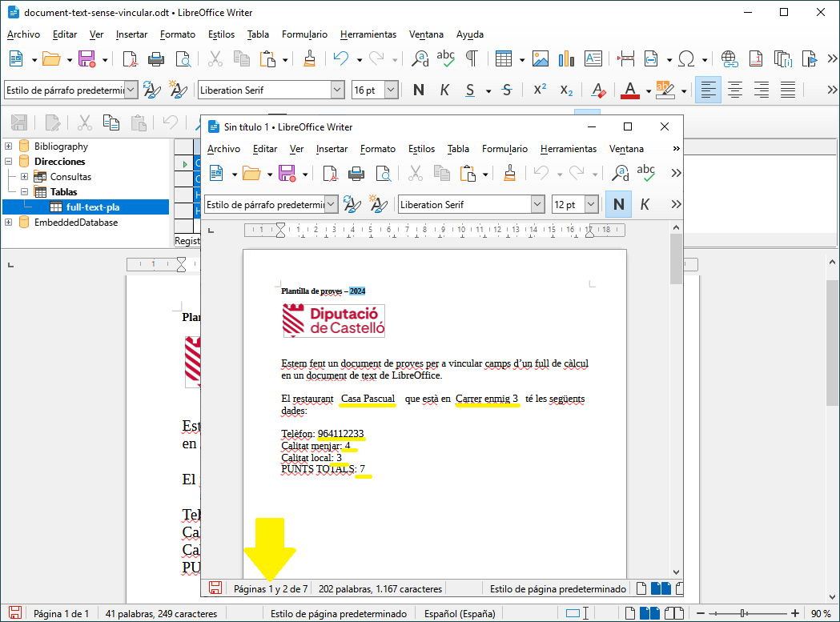Image resolution: width=840 pixels, height=622 pixels.
Task: Click Print icon in main window toolbar
Action: coord(156,58)
